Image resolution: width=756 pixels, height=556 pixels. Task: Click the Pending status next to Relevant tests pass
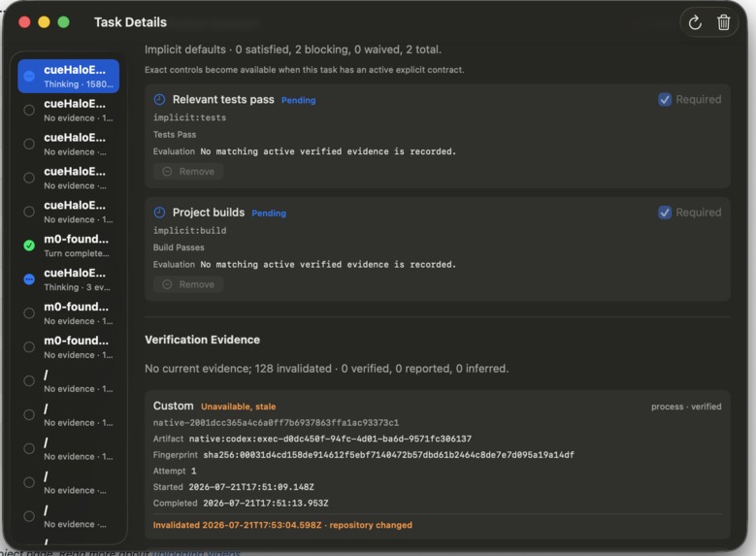point(299,100)
